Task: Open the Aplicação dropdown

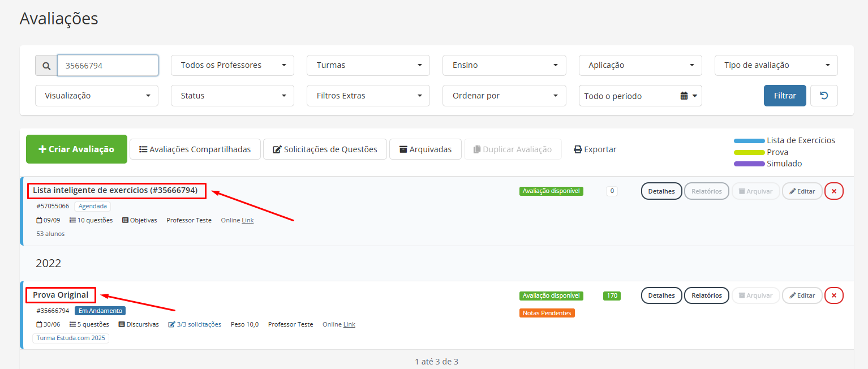Action: (641, 66)
